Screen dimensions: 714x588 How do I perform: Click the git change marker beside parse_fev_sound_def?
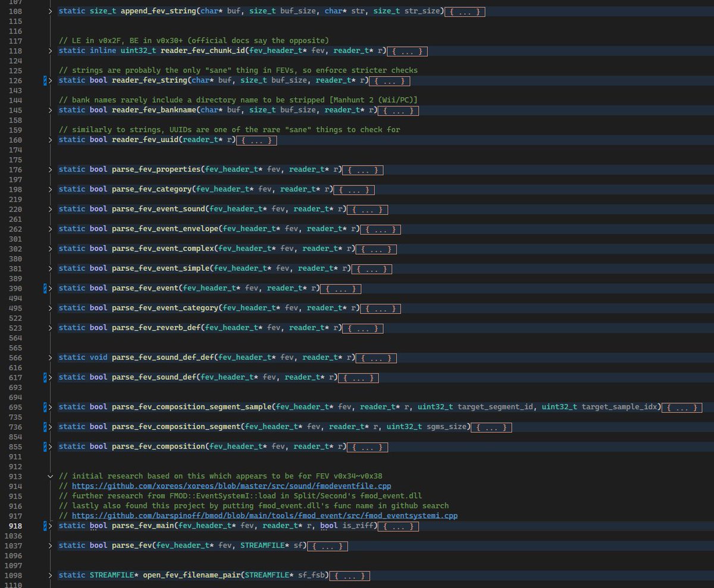45,377
